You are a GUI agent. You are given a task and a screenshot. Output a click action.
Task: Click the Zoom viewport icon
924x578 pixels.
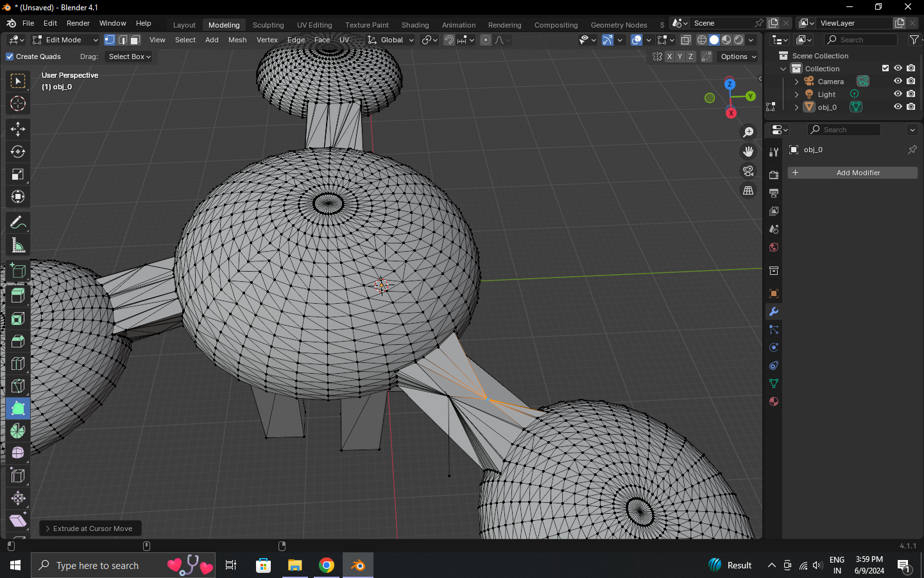point(748,132)
